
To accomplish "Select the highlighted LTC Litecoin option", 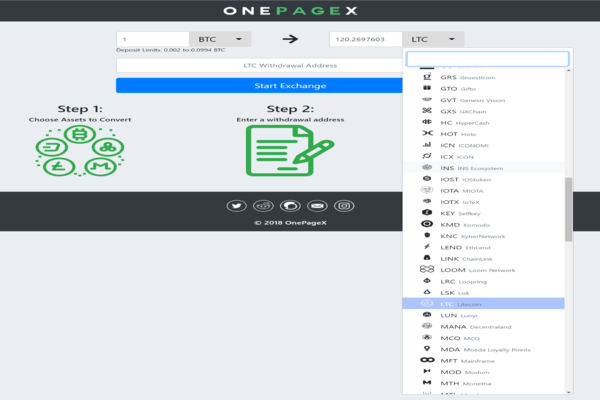I will coord(483,304).
